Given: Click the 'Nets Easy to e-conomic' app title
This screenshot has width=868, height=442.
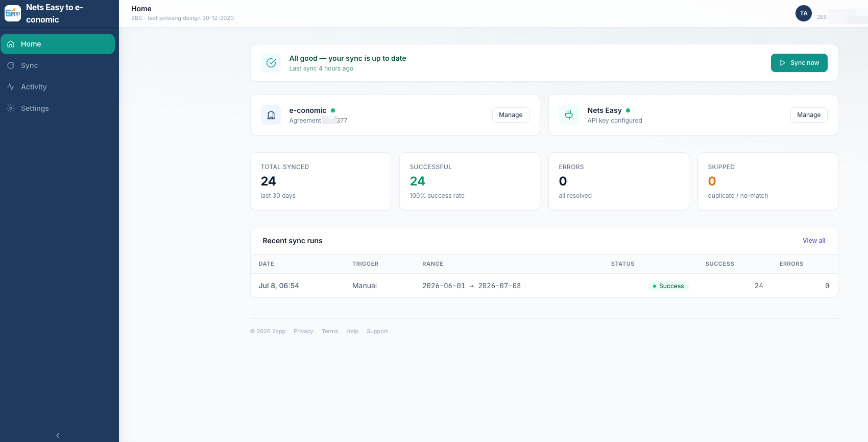Looking at the screenshot, I should click(55, 13).
